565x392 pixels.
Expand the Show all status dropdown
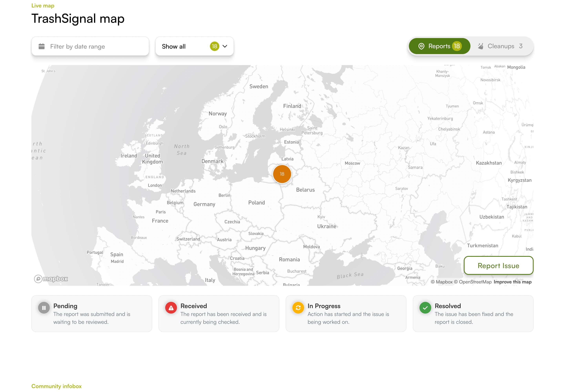point(194,46)
